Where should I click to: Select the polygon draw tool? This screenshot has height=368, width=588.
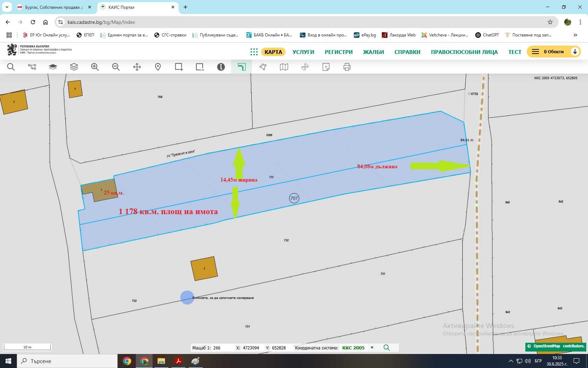click(263, 67)
